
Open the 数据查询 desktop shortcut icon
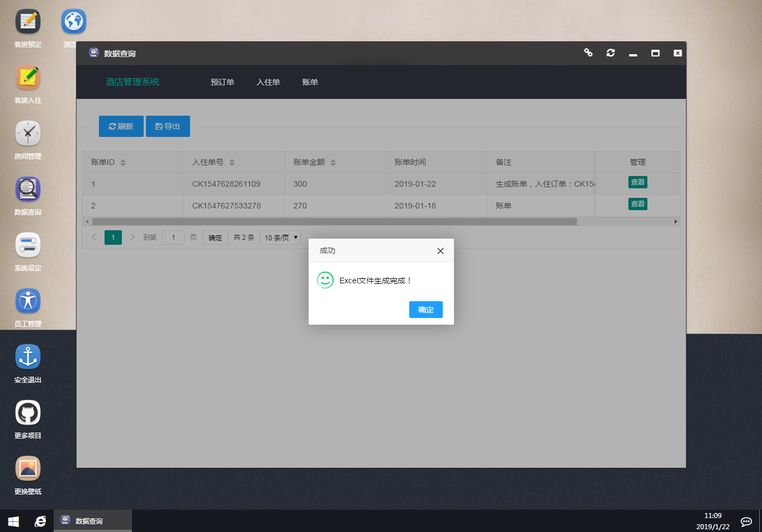(x=28, y=189)
